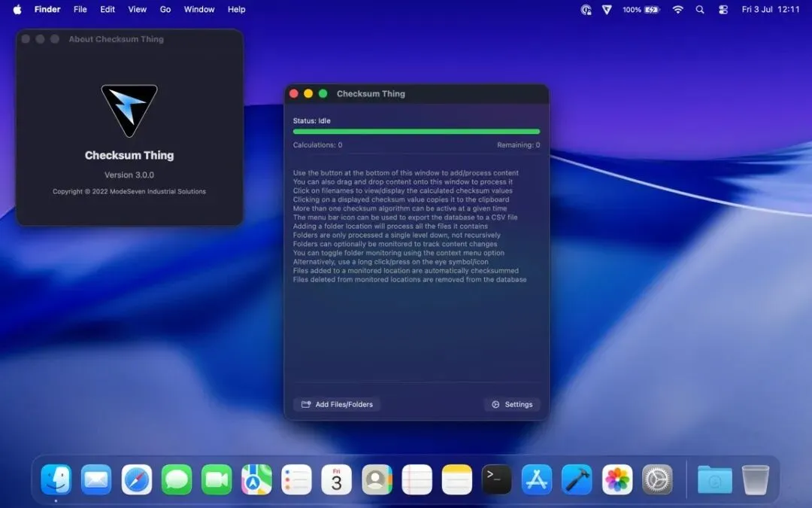Close the Checksum Thing window
812x508 pixels.
click(294, 93)
